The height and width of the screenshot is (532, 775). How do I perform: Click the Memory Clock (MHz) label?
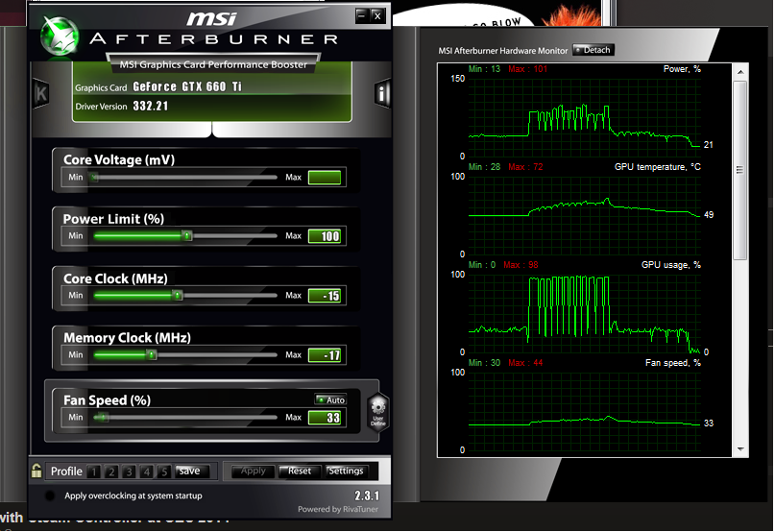point(127,338)
